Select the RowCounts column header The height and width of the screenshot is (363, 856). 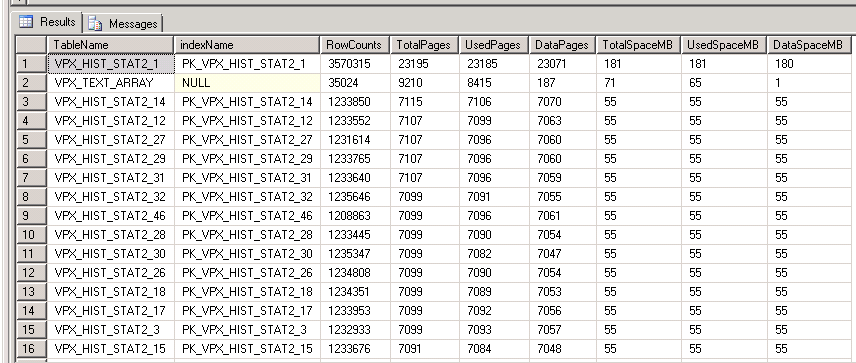click(354, 45)
